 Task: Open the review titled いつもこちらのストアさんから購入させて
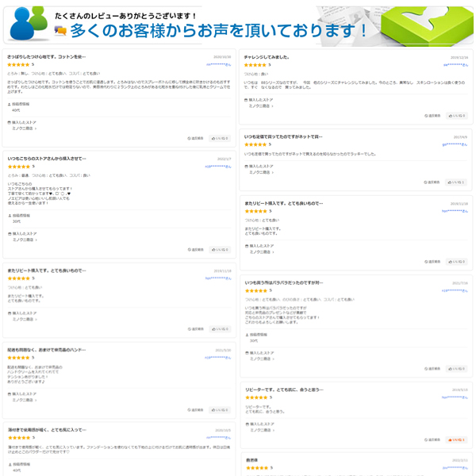point(48,159)
